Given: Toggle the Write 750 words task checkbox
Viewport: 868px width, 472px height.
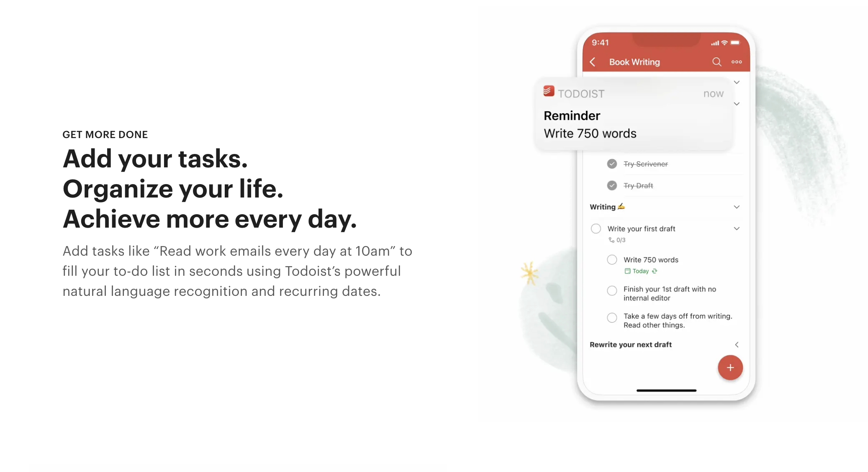Looking at the screenshot, I should 612,259.
